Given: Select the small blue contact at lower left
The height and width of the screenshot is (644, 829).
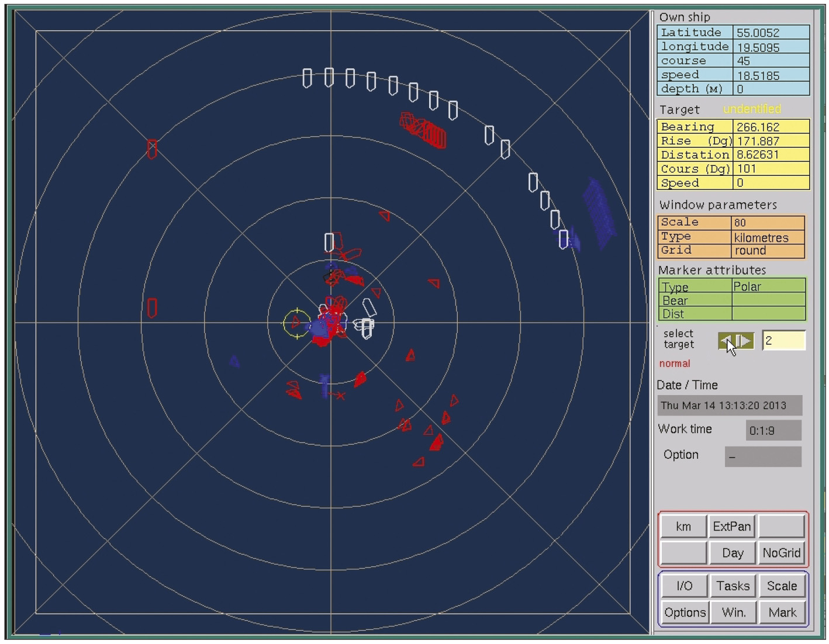Looking at the screenshot, I should click(x=234, y=361).
